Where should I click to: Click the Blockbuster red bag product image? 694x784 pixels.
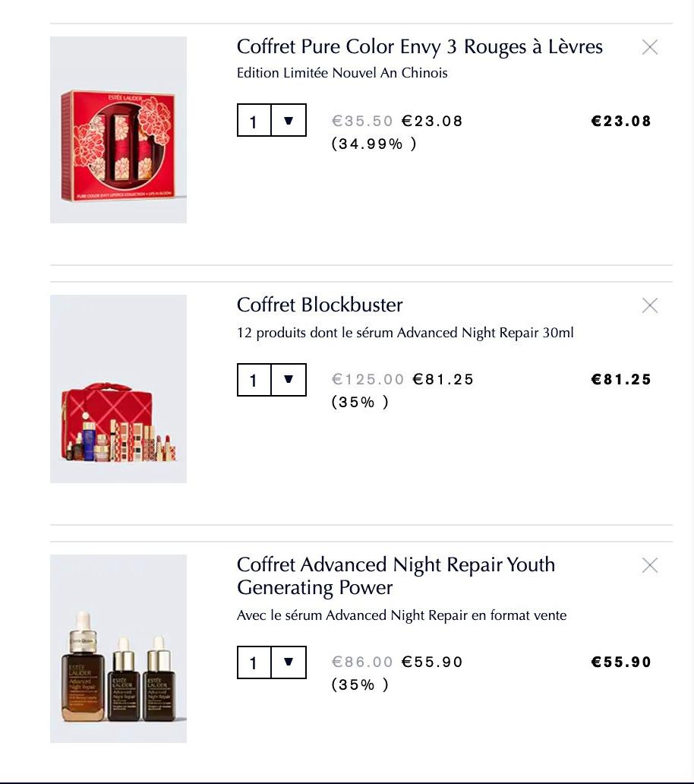118,388
